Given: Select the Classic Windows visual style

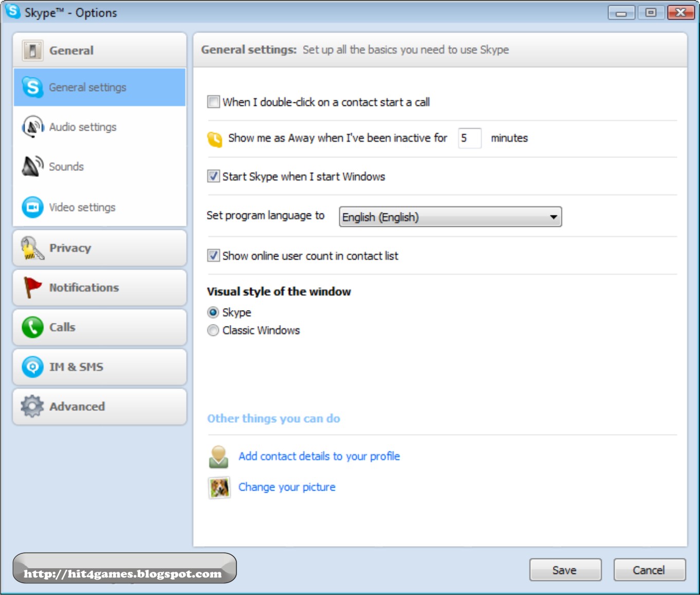Looking at the screenshot, I should point(213,330).
